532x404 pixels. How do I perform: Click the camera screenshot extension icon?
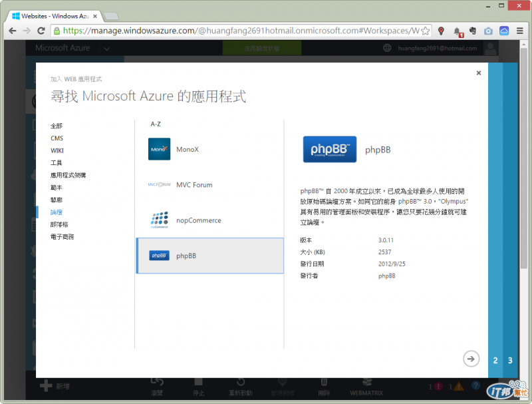tap(488, 31)
